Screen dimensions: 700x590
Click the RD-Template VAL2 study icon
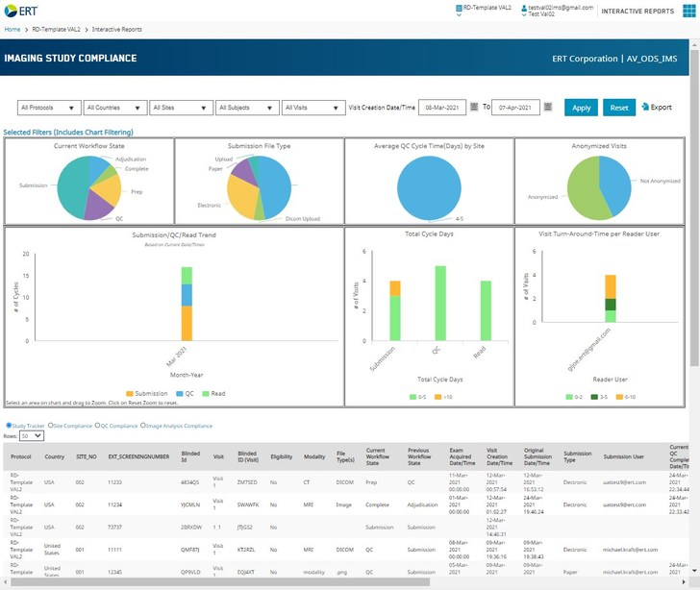459,8
